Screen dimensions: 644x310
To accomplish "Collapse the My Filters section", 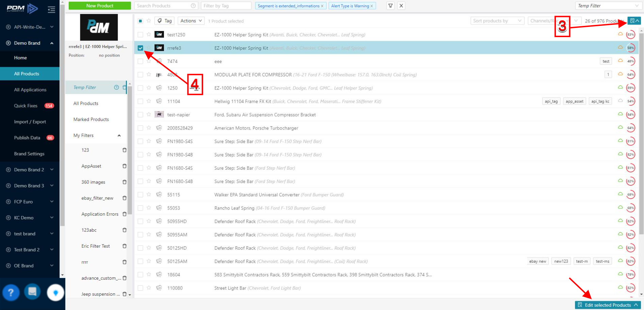I will [119, 136].
